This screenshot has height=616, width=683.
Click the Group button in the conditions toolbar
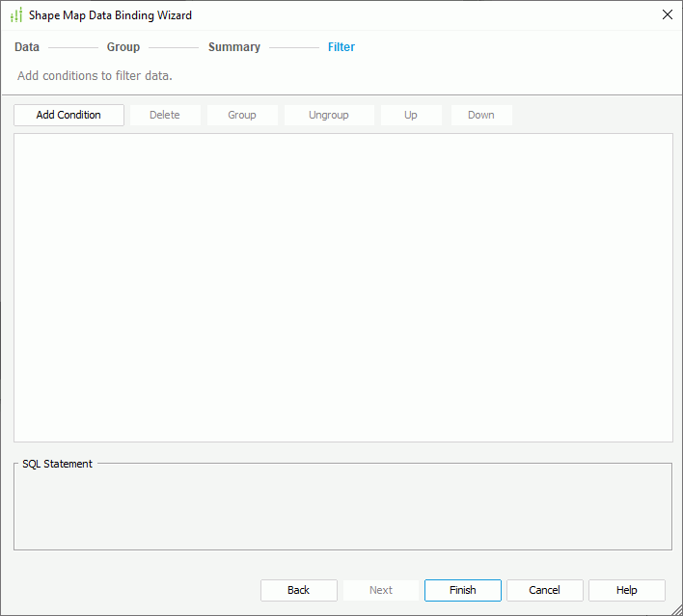(x=242, y=115)
